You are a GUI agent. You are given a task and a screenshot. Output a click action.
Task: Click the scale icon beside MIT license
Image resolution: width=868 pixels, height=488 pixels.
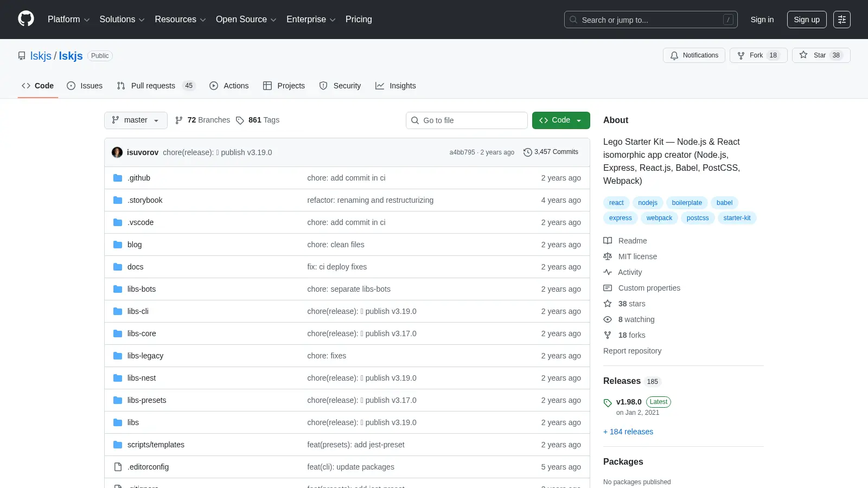(x=608, y=256)
